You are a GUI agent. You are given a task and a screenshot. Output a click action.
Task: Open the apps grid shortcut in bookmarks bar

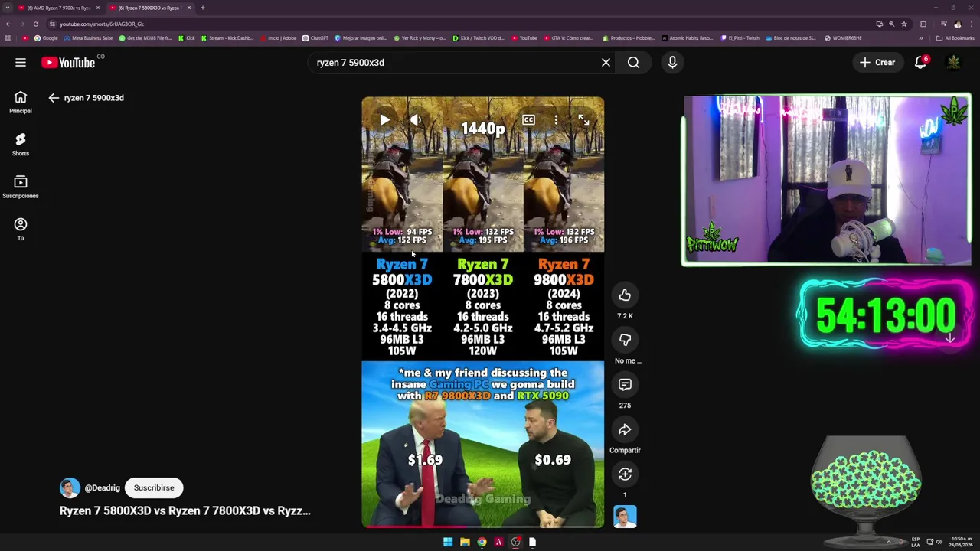click(x=8, y=38)
